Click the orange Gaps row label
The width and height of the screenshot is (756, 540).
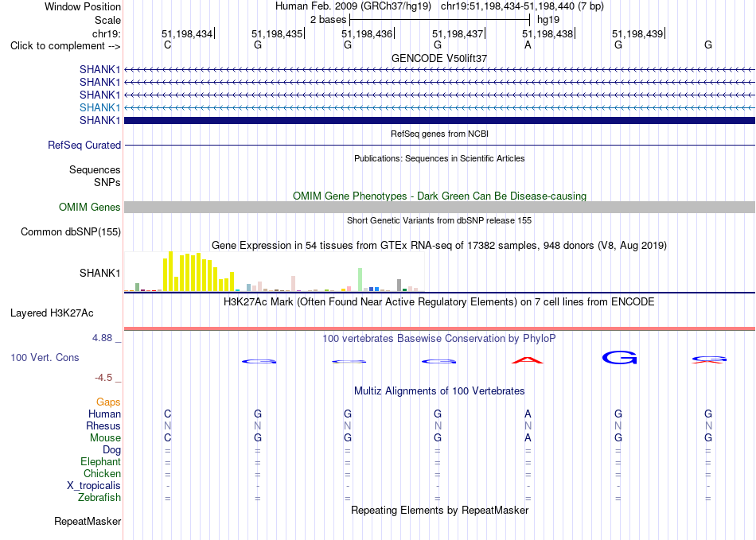click(x=108, y=402)
